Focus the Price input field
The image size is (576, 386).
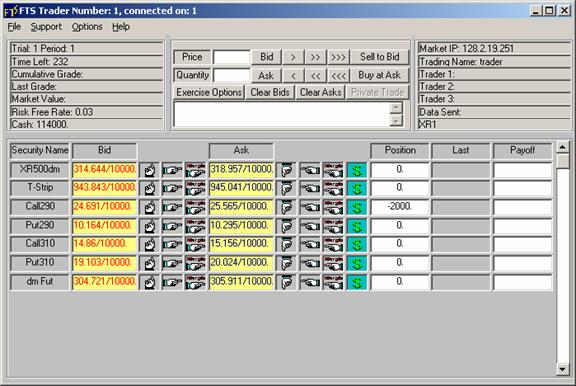[x=232, y=57]
